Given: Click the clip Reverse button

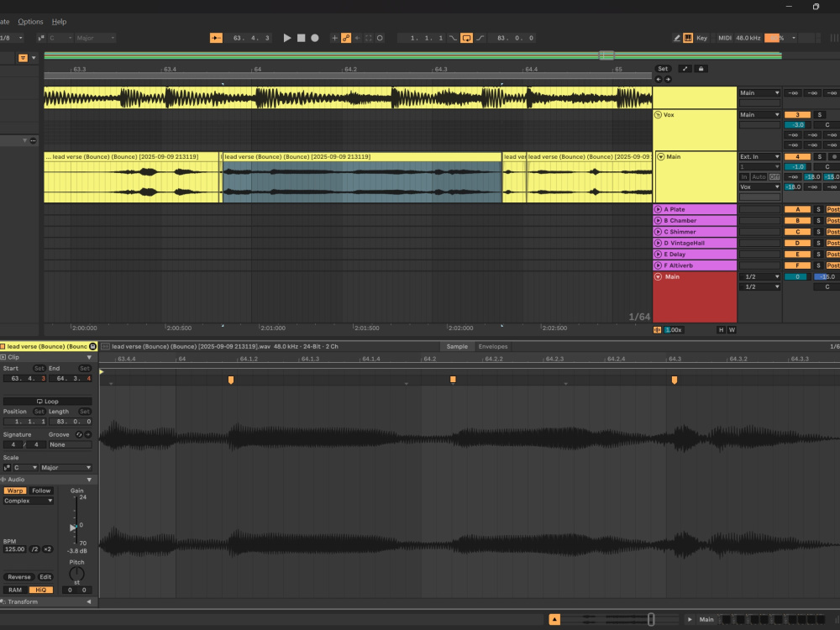Looking at the screenshot, I should click(19, 577).
